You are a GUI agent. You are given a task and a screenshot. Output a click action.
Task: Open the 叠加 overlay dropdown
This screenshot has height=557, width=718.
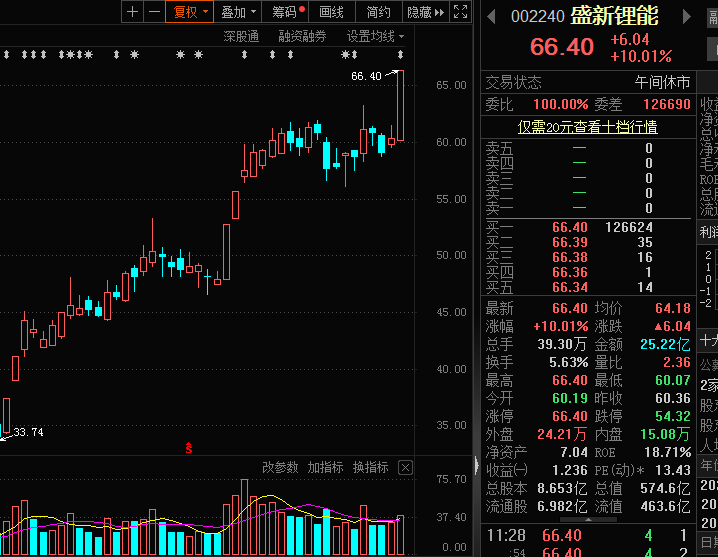(x=238, y=12)
